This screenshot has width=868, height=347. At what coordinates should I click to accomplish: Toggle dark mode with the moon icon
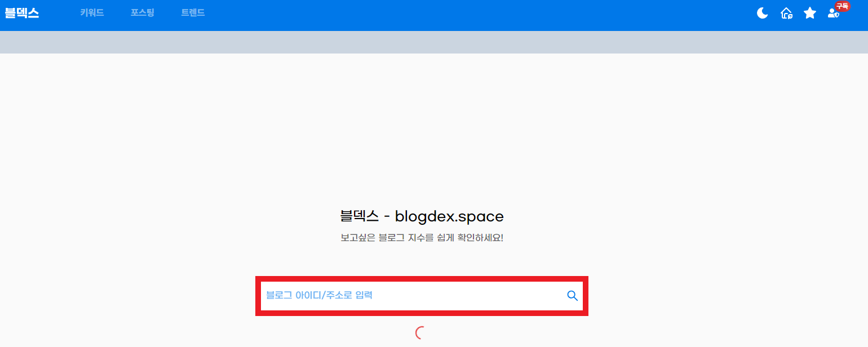(x=763, y=13)
